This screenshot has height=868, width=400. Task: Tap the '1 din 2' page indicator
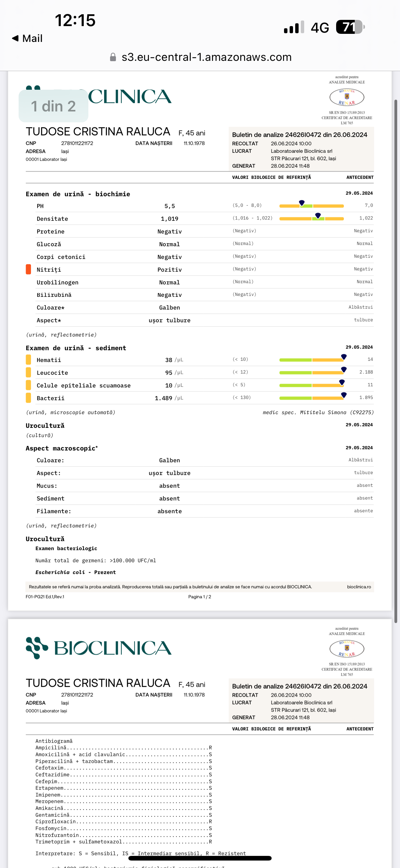(x=54, y=106)
